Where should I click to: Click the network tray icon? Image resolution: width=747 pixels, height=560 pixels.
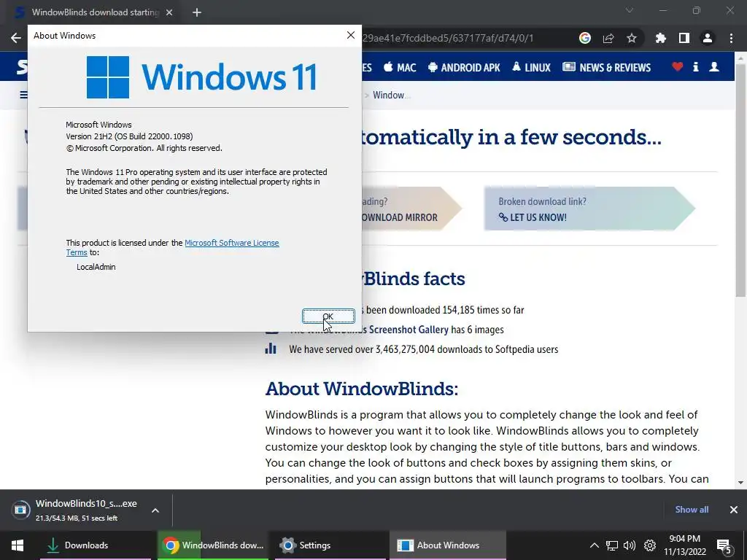pyautogui.click(x=612, y=545)
